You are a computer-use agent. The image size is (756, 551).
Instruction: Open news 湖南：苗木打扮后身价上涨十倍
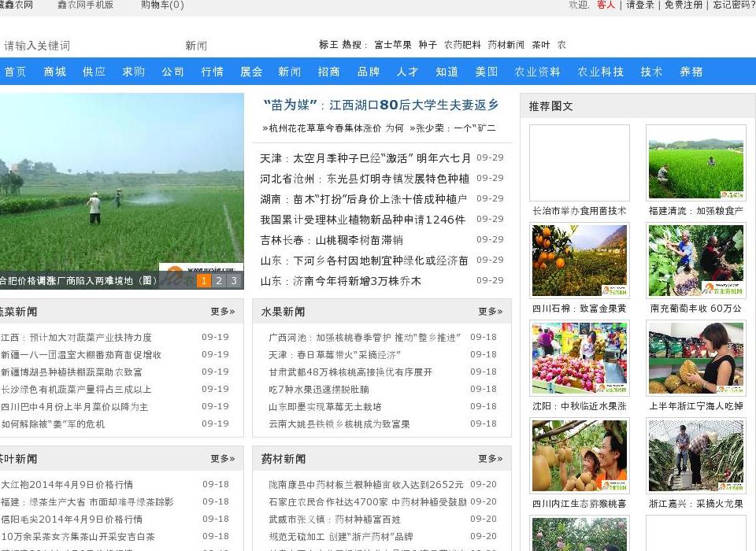click(364, 199)
